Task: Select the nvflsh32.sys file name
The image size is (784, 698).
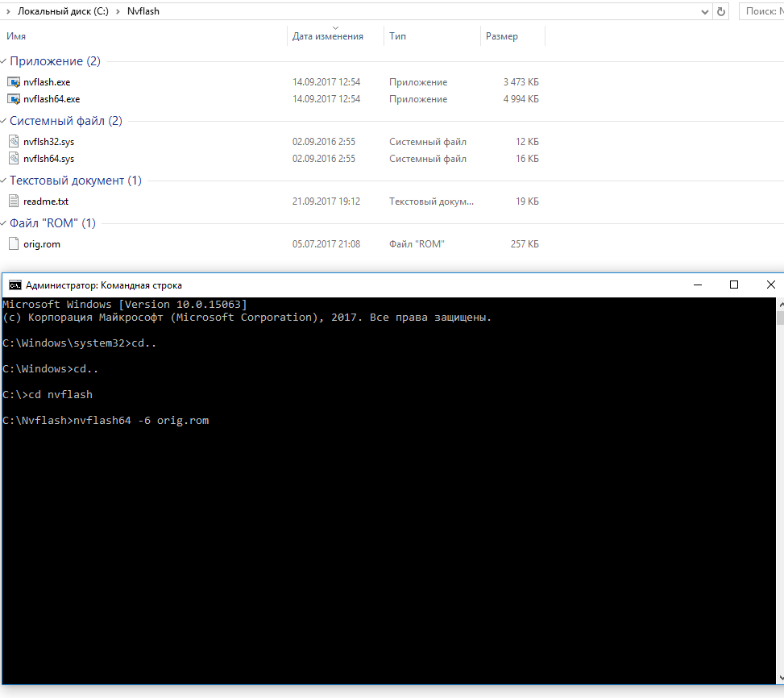Action: [48, 142]
